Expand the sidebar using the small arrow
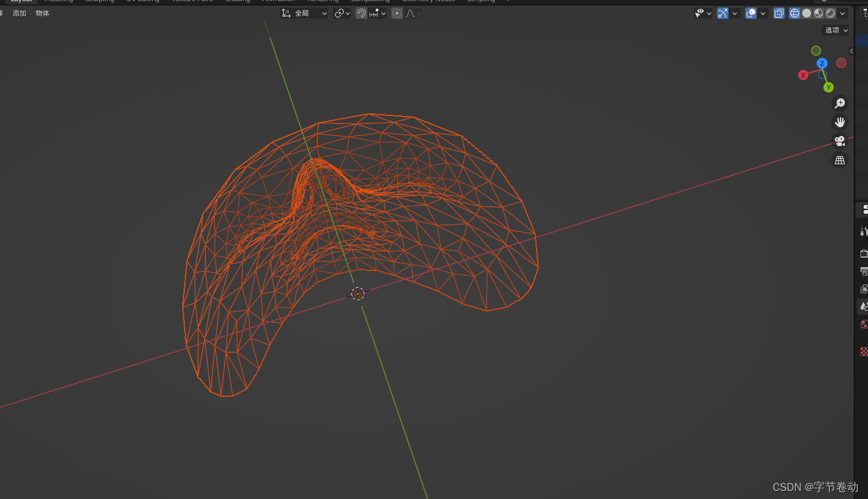Screen dimensions: 868x499 851,51
